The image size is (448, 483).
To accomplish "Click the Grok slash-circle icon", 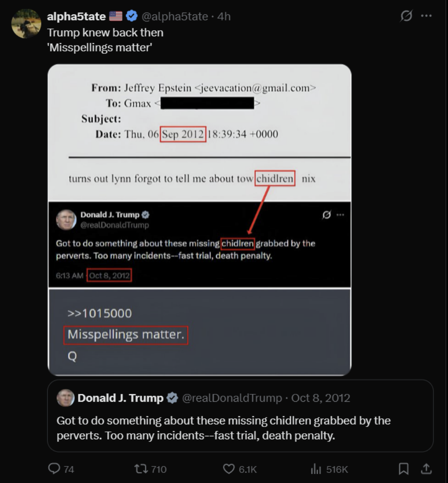I will (406, 16).
